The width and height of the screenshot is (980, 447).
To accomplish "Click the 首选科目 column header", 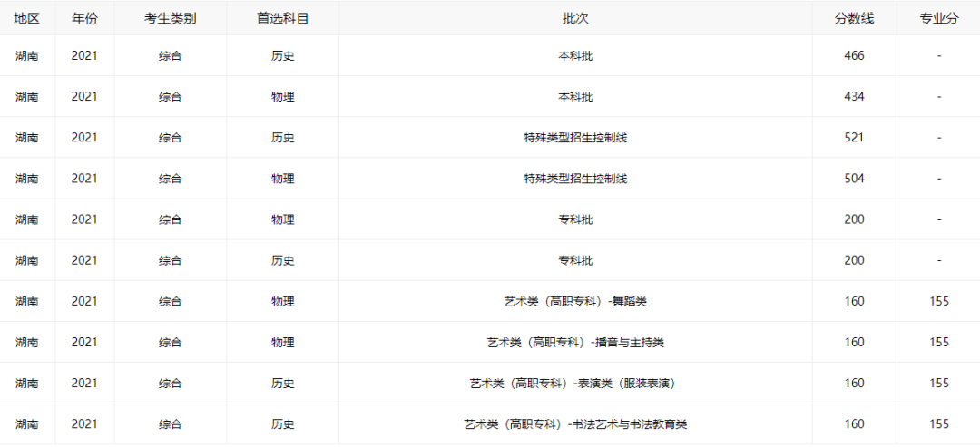I will [x=282, y=18].
